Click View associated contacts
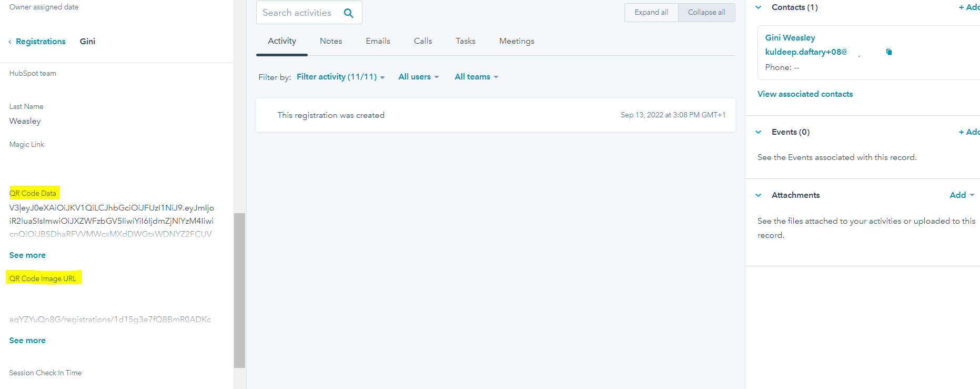The height and width of the screenshot is (389, 980). (x=805, y=94)
